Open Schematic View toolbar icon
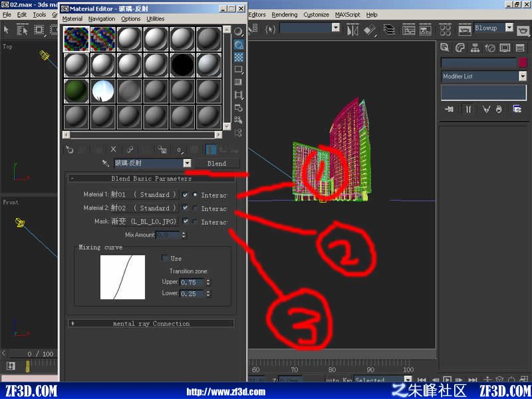 [425, 30]
